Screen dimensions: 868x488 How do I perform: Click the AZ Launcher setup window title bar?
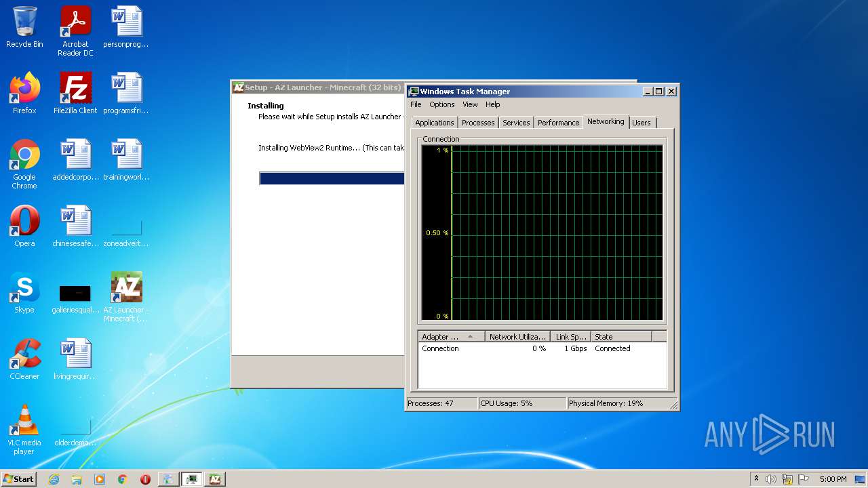(317, 87)
